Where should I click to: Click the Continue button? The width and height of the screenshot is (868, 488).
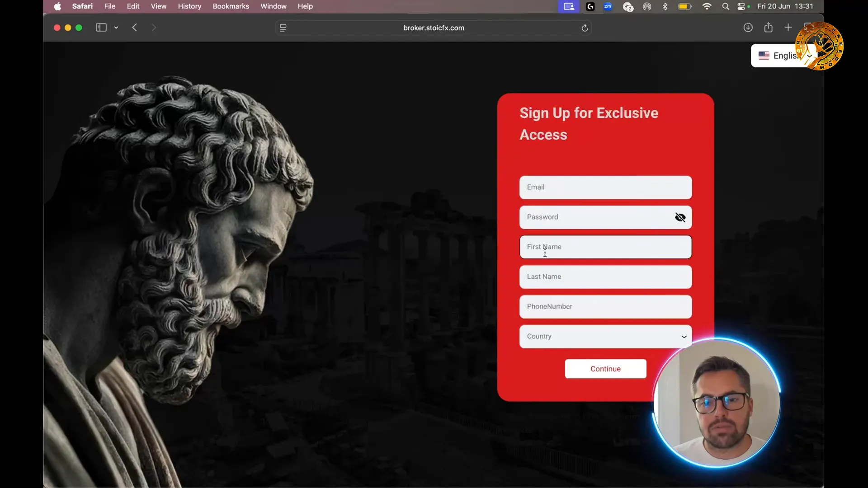pyautogui.click(x=605, y=369)
